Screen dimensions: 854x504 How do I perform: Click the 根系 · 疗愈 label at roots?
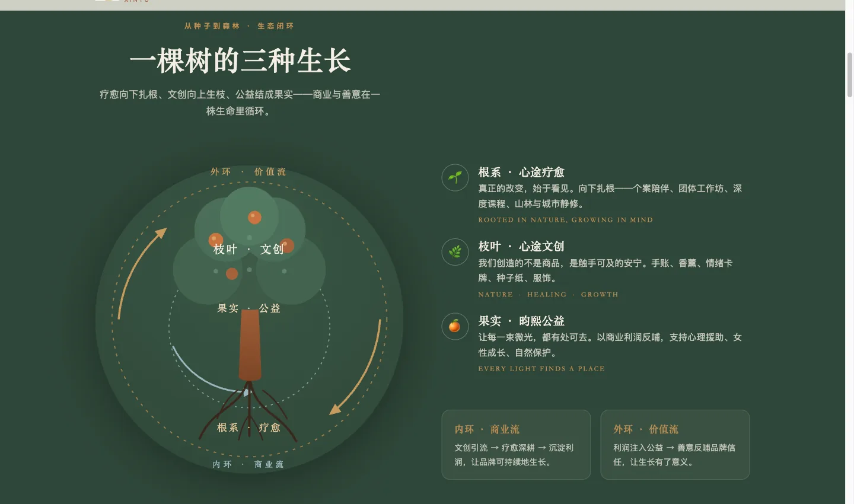(248, 428)
